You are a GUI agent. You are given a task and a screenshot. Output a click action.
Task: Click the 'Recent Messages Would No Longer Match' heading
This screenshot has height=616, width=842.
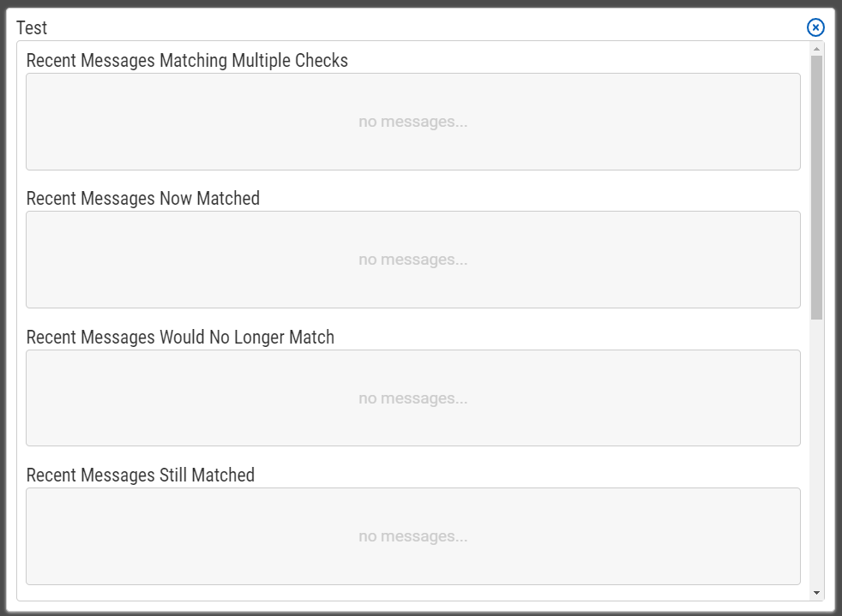coord(180,337)
